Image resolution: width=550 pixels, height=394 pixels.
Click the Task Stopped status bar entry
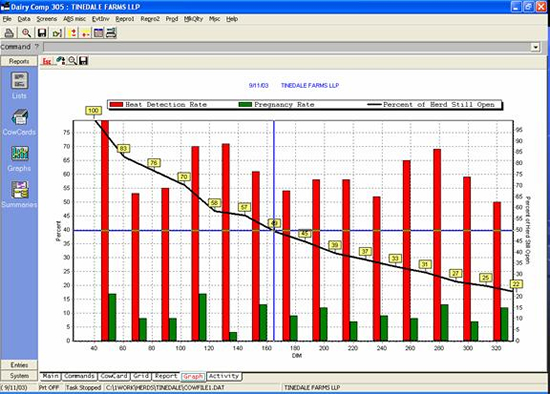pos(83,388)
